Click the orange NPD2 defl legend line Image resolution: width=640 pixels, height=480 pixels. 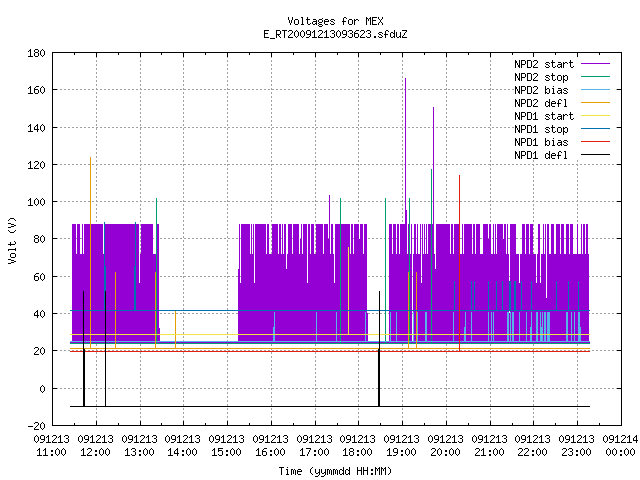595,102
